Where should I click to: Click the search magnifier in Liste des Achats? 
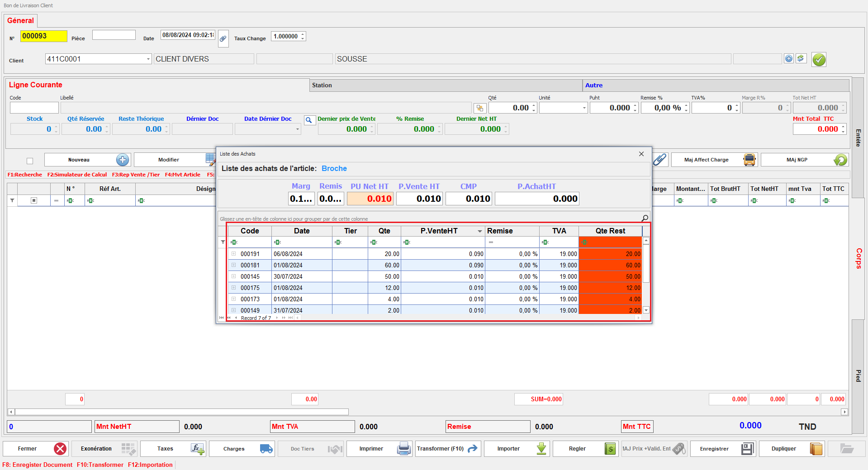645,218
